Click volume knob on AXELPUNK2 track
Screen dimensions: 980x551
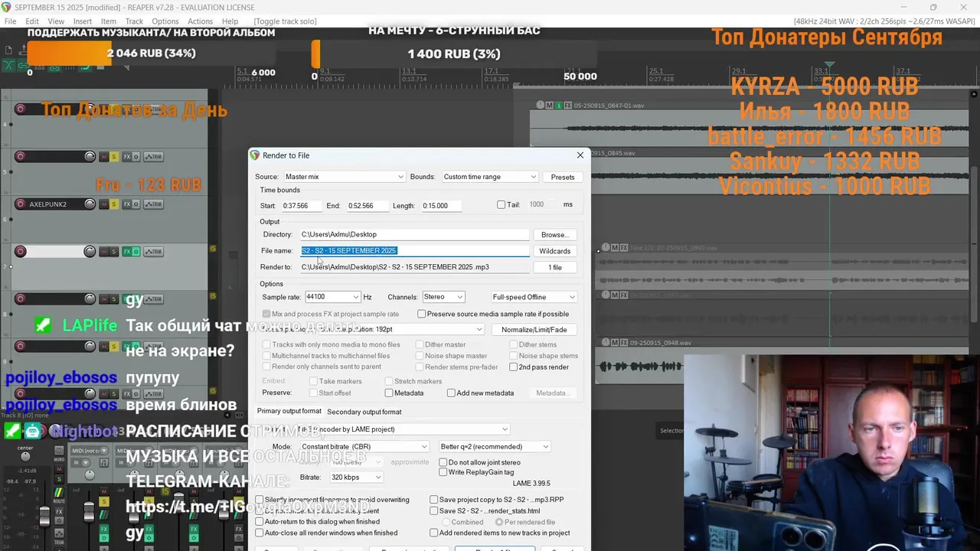click(x=90, y=204)
